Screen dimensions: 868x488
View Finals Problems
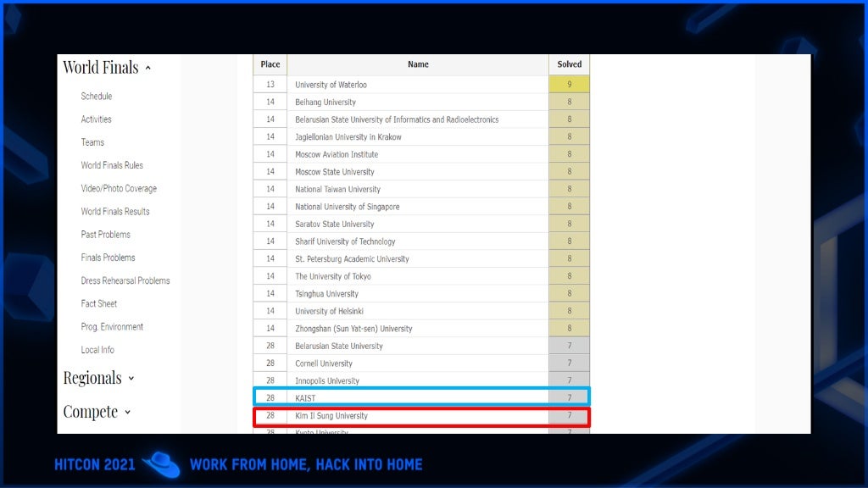coord(108,258)
